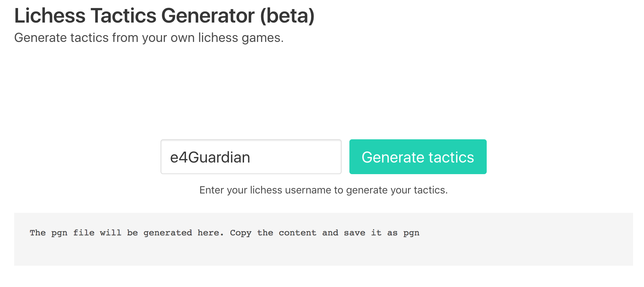This screenshot has height=287, width=644.
Task: Click the subtitle 'Generate tactics from your own lichess games'
Action: pyautogui.click(x=149, y=38)
